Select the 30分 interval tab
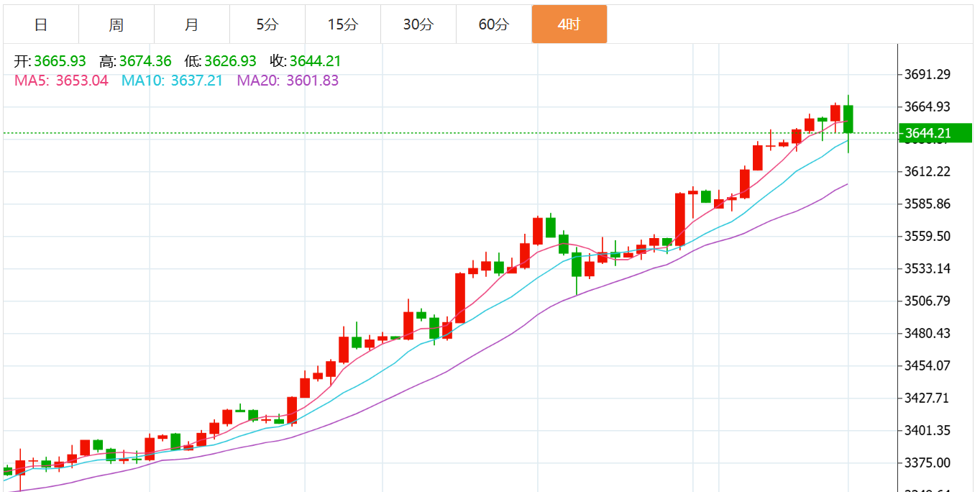980x492 pixels. pyautogui.click(x=418, y=24)
